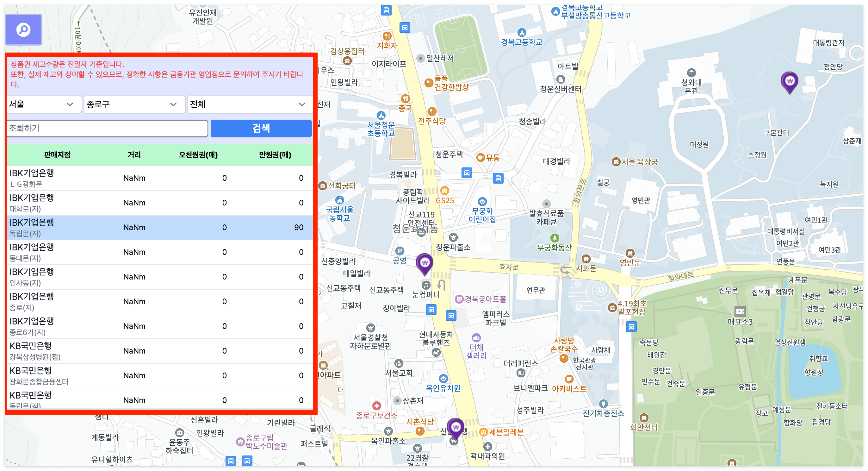
Task: Click the 뮤통 cafe icon
Action: click(480, 157)
